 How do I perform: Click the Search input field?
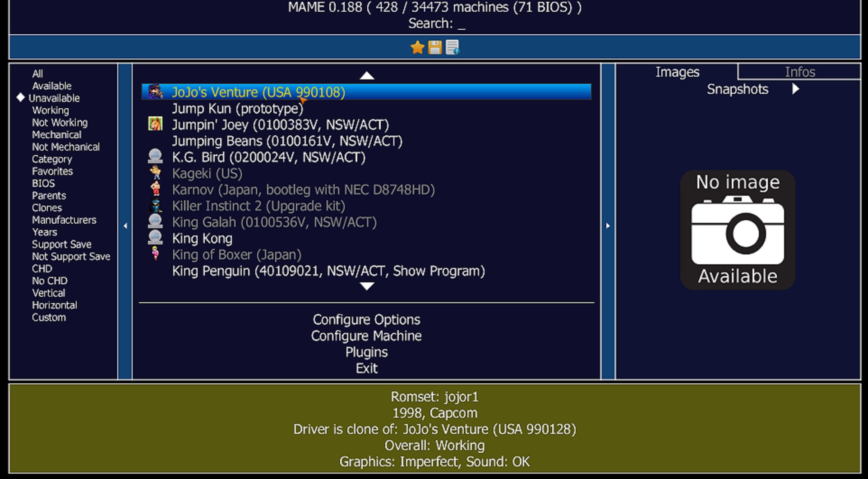tap(460, 24)
